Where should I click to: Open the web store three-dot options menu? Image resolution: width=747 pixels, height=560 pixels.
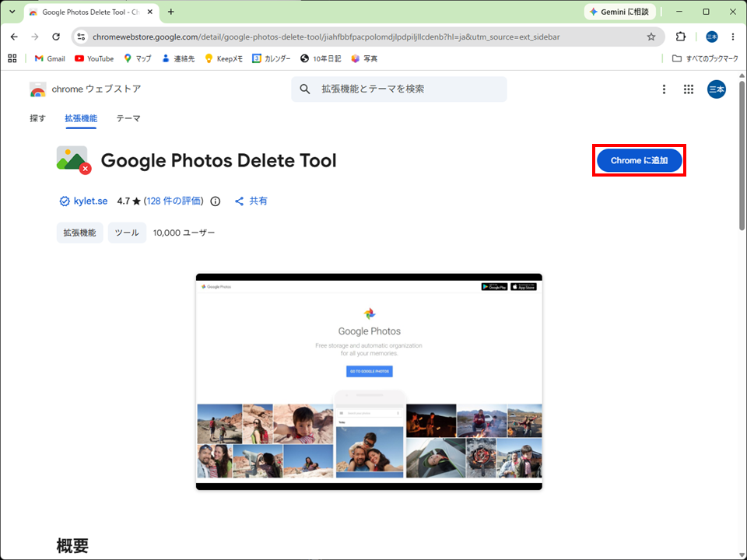point(664,89)
